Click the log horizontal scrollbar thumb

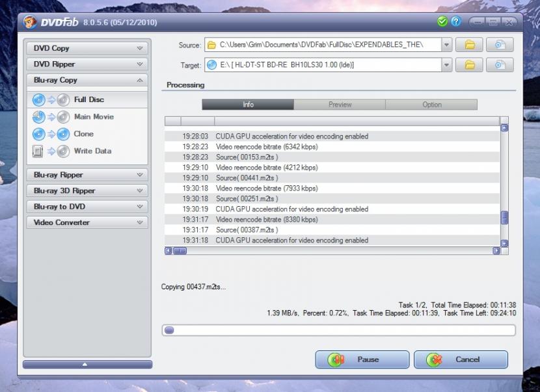coord(180,250)
